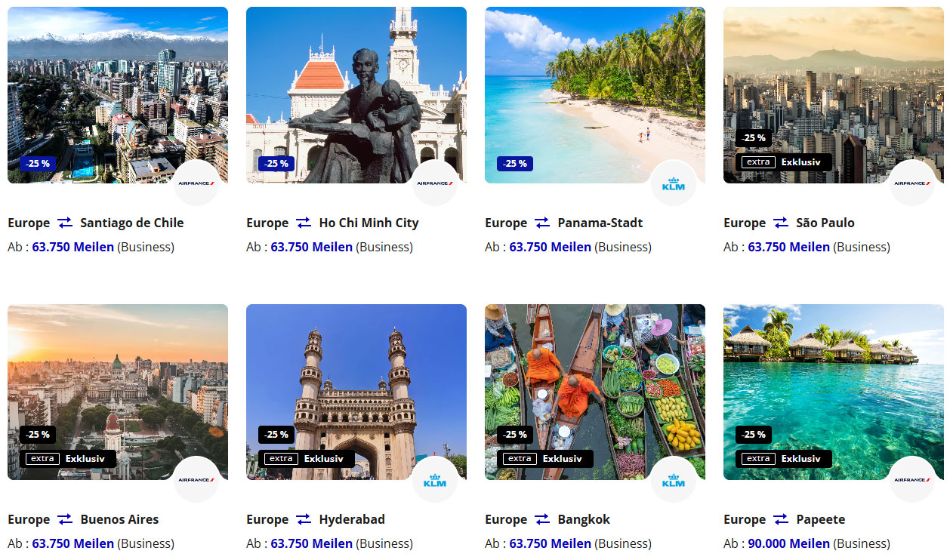This screenshot has height=560, width=950.
Task: Open the Bangkok floating market photo
Action: (595, 392)
